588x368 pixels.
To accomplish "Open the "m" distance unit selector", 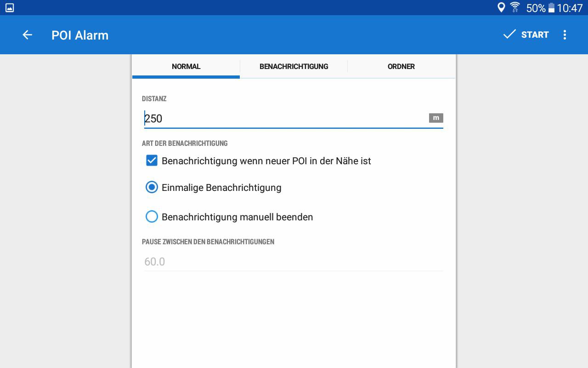I will pyautogui.click(x=436, y=118).
